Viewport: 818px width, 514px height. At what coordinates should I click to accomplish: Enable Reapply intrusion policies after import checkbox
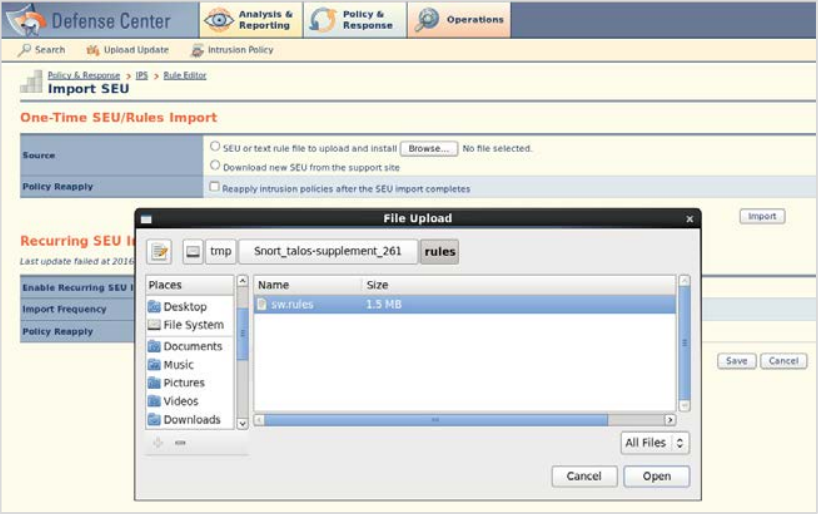[x=214, y=187]
